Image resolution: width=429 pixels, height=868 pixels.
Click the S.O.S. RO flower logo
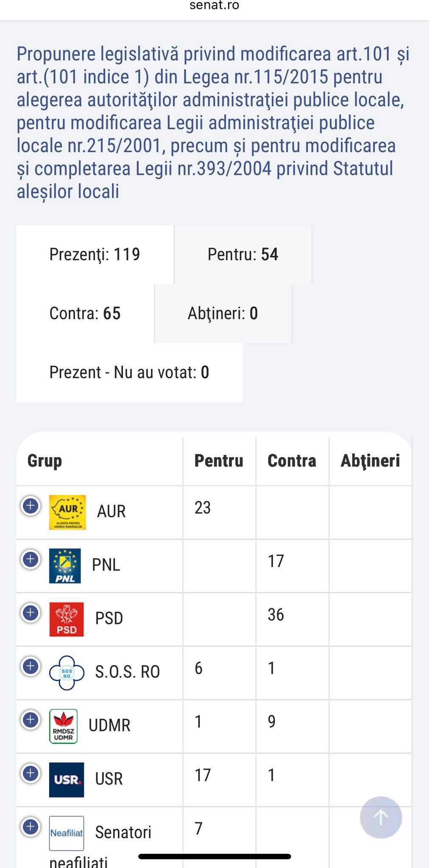click(67, 673)
